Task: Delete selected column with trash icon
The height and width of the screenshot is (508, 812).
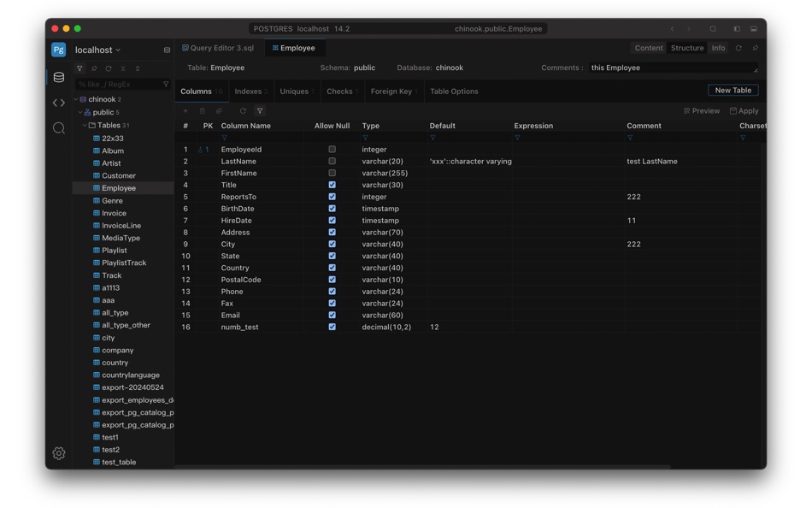Action: (x=203, y=111)
